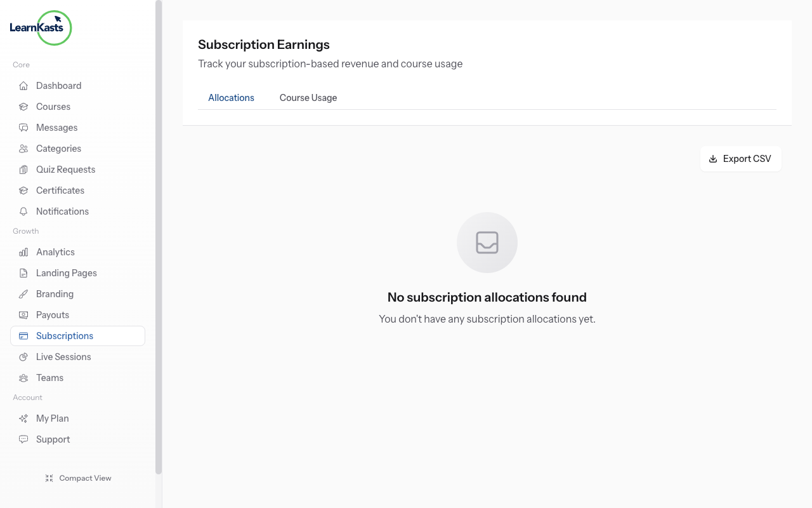Click the Subscriptions card icon

point(23,335)
